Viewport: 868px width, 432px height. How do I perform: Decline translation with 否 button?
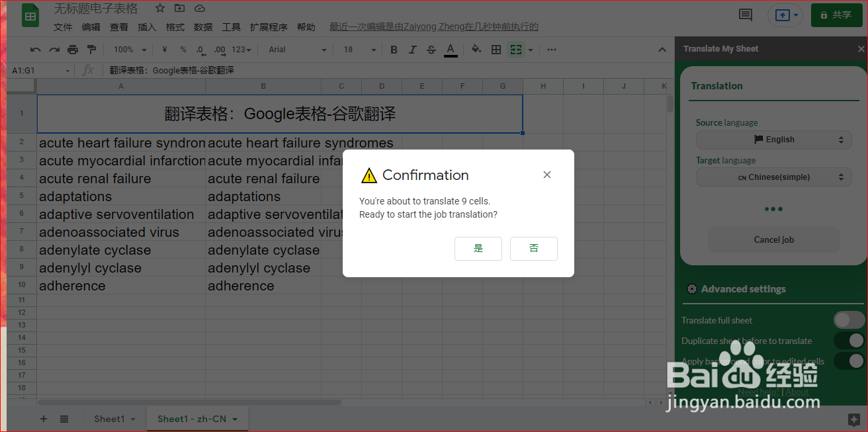[x=534, y=249]
